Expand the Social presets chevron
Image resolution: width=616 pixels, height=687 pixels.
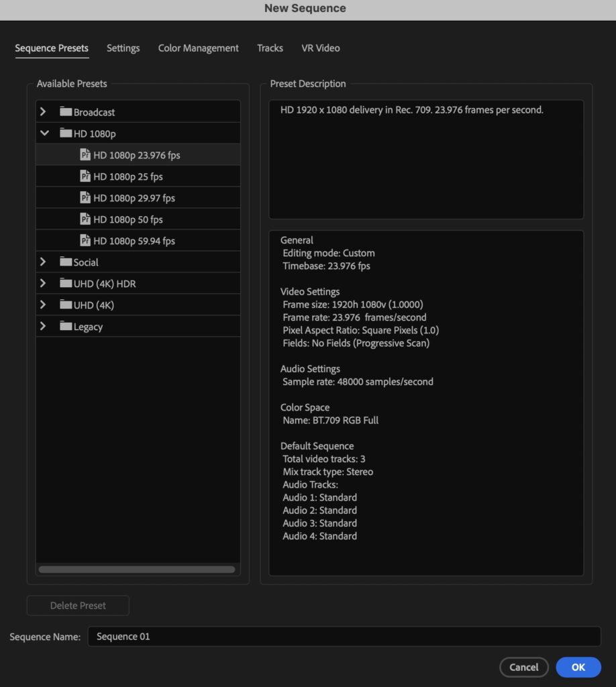tap(43, 262)
